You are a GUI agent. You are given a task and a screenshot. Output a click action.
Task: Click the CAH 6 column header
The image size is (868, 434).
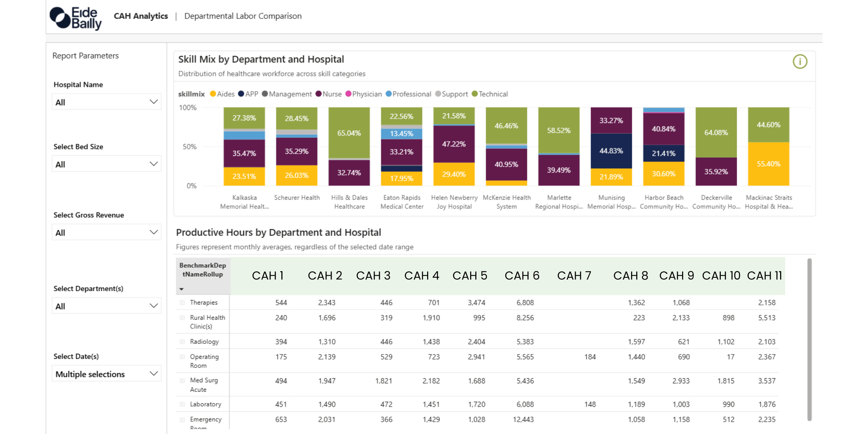pos(522,275)
